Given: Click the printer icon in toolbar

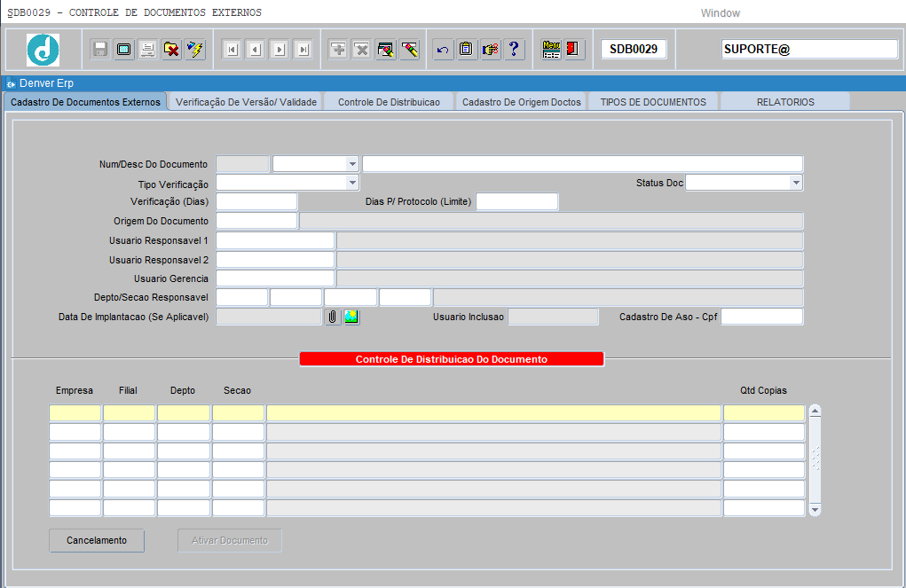Looking at the screenshot, I should click(x=147, y=50).
